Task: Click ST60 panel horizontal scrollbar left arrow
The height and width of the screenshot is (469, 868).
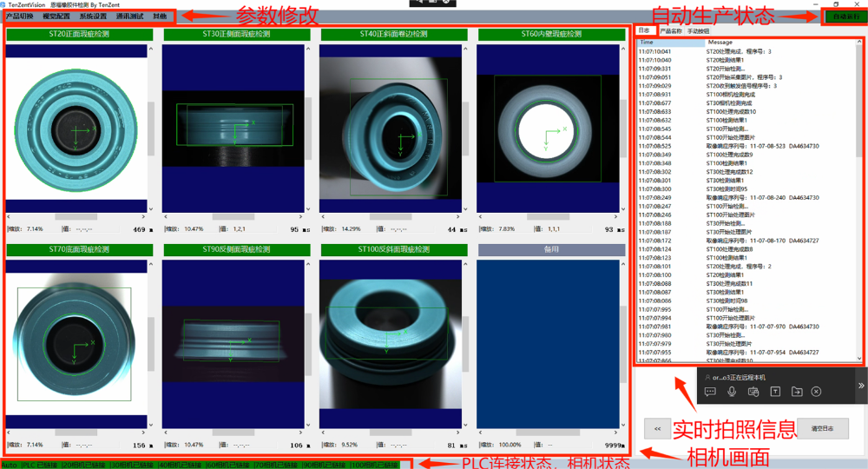Action: [x=480, y=217]
